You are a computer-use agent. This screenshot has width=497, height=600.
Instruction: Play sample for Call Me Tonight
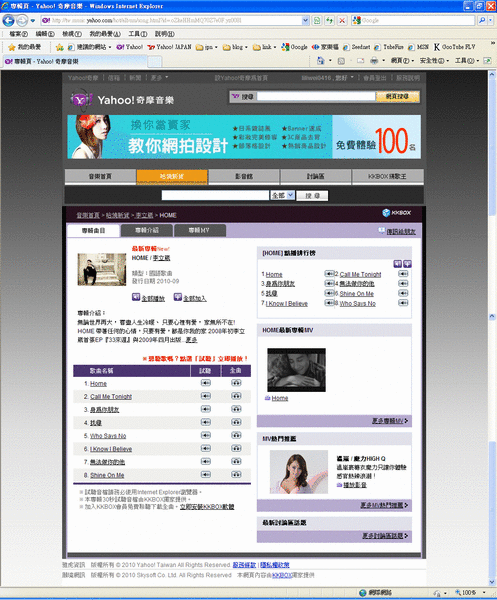click(205, 396)
